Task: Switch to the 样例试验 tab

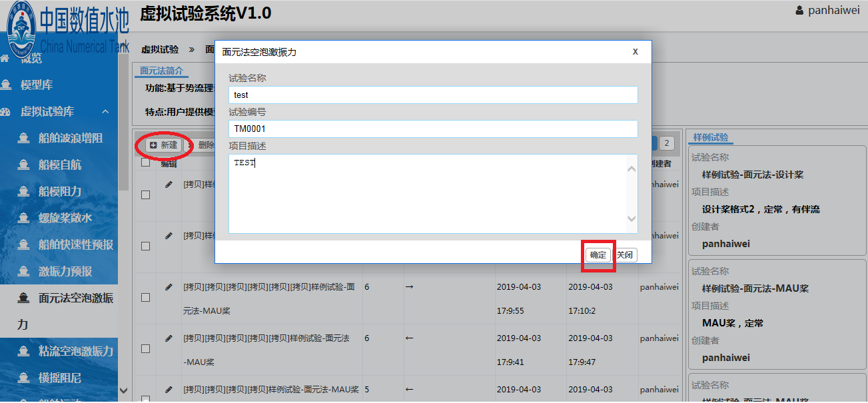Action: (711, 138)
